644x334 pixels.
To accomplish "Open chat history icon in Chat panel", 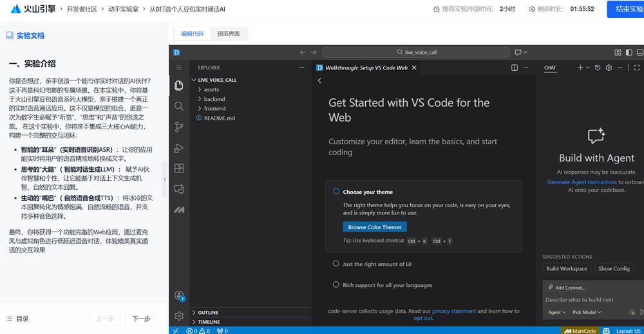I will (x=598, y=68).
